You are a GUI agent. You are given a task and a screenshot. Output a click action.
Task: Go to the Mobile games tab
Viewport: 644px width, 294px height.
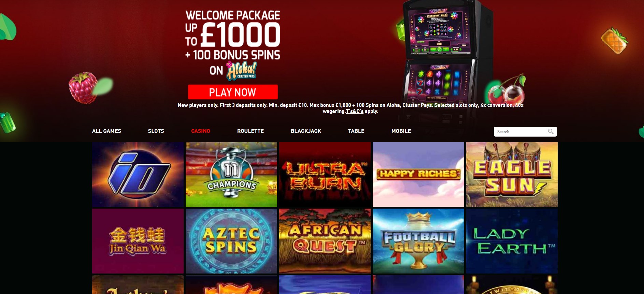[x=401, y=131]
